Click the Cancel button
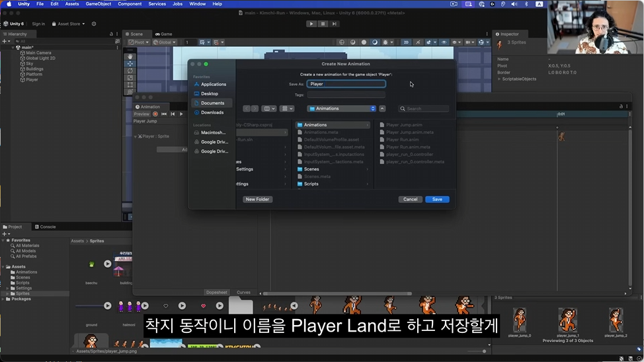The height and width of the screenshot is (362, 644). coord(410,199)
